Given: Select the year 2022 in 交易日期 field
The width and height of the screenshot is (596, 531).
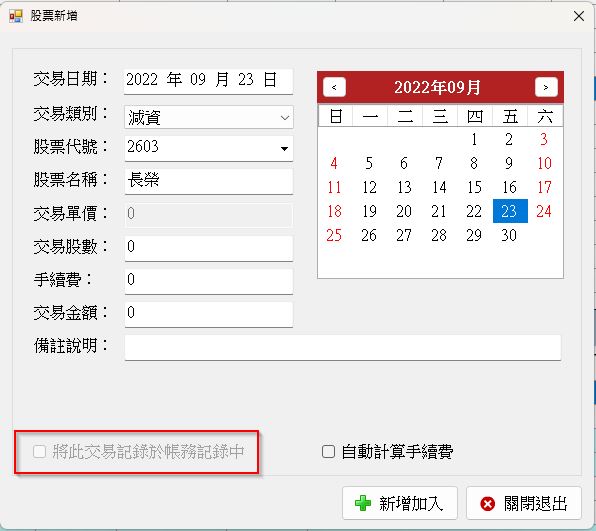Looking at the screenshot, I should click(142, 80).
